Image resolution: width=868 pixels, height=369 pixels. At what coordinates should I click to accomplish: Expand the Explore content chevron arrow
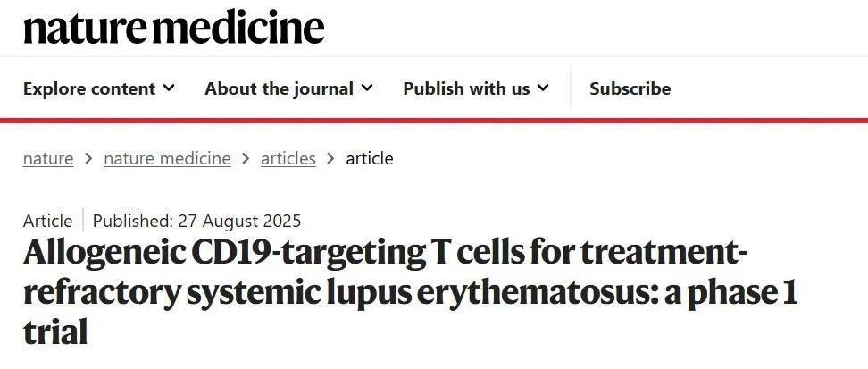click(x=170, y=88)
